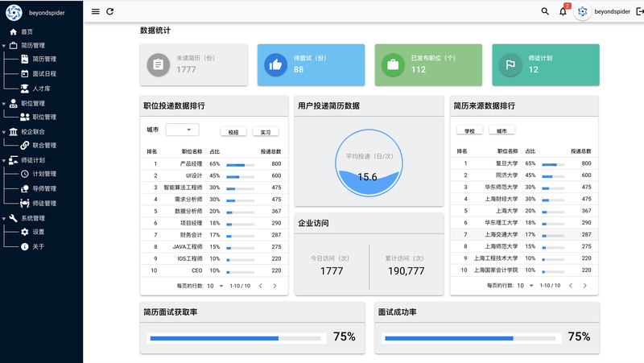
Task: Open search with the magnifier icon
Action: click(x=545, y=11)
